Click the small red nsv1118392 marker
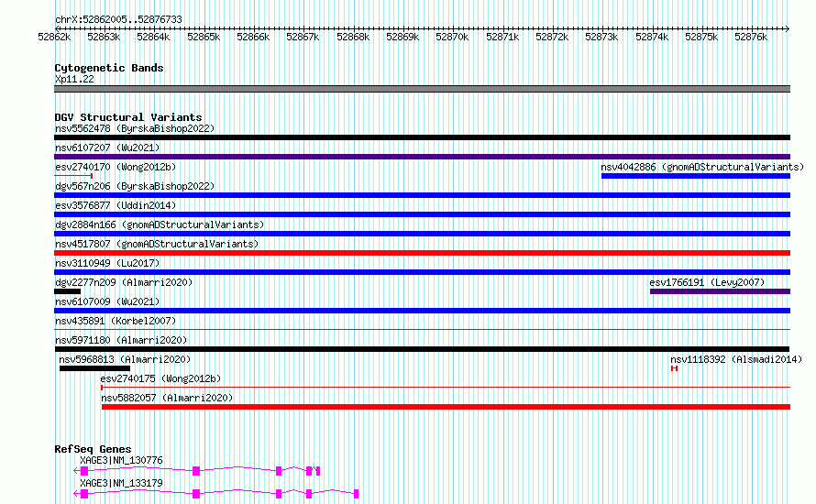Screen dimensions: 816x504 tap(674, 368)
